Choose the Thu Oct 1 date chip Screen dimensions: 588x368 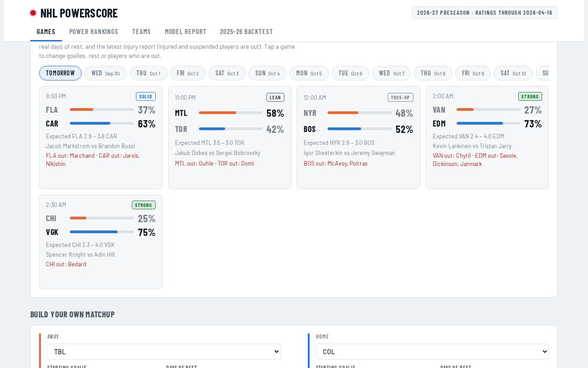148,73
